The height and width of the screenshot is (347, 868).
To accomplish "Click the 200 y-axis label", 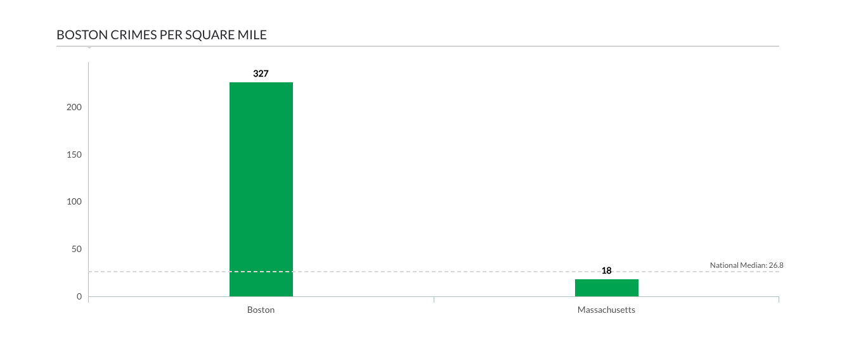I will 75,107.
